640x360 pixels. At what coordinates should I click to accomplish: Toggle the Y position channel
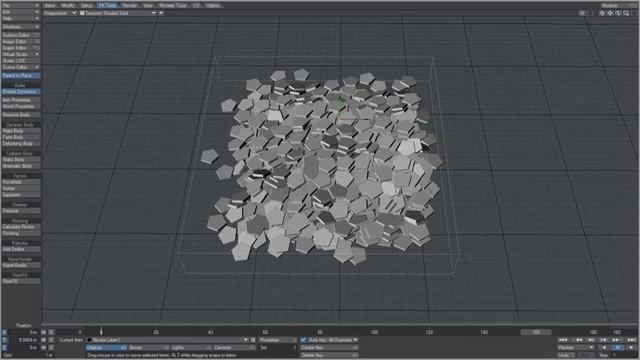pyautogui.click(x=4, y=340)
